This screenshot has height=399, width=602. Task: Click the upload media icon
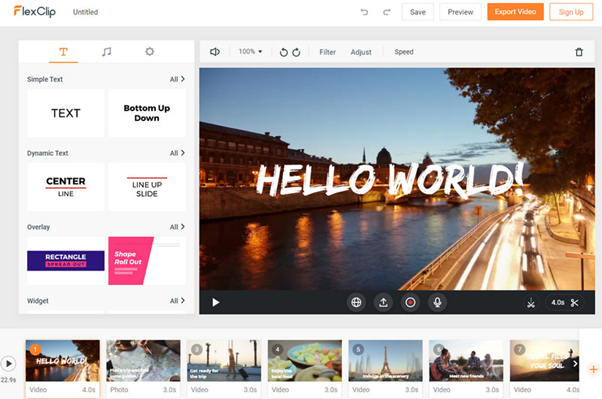coord(383,303)
